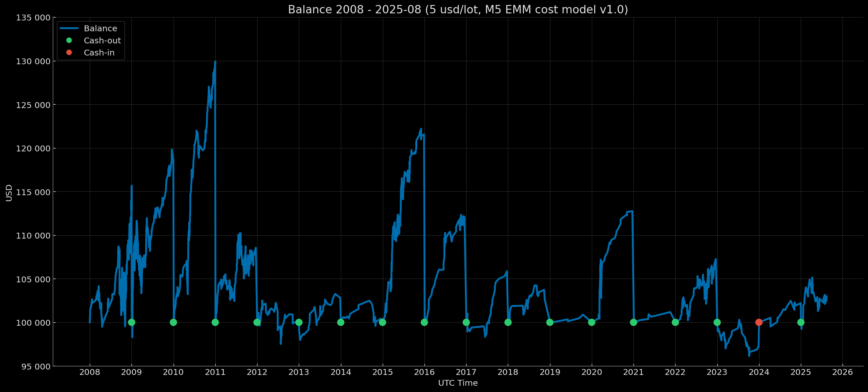Viewport: 868px width, 392px height.
Task: Select the Cash-out dot in the legend
Action: (x=68, y=40)
